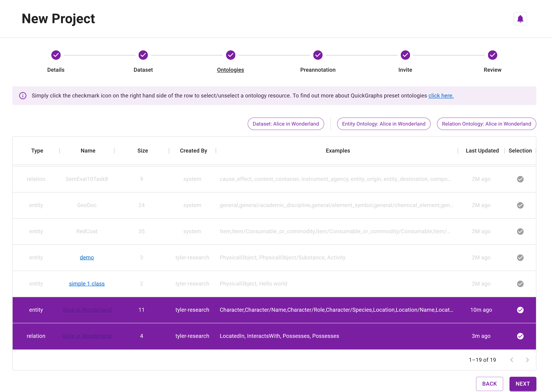The width and height of the screenshot is (552, 392).
Task: Click the info icon in the banner
Action: tap(23, 96)
